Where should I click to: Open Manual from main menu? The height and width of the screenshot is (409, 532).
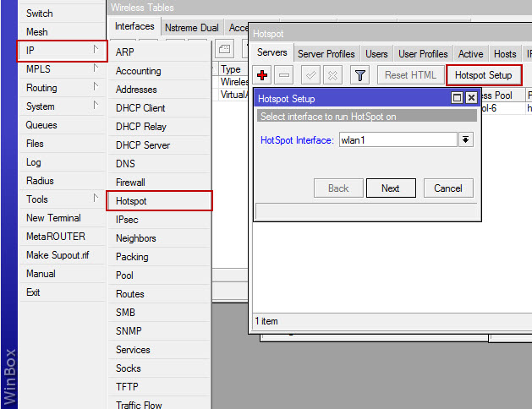[62, 274]
